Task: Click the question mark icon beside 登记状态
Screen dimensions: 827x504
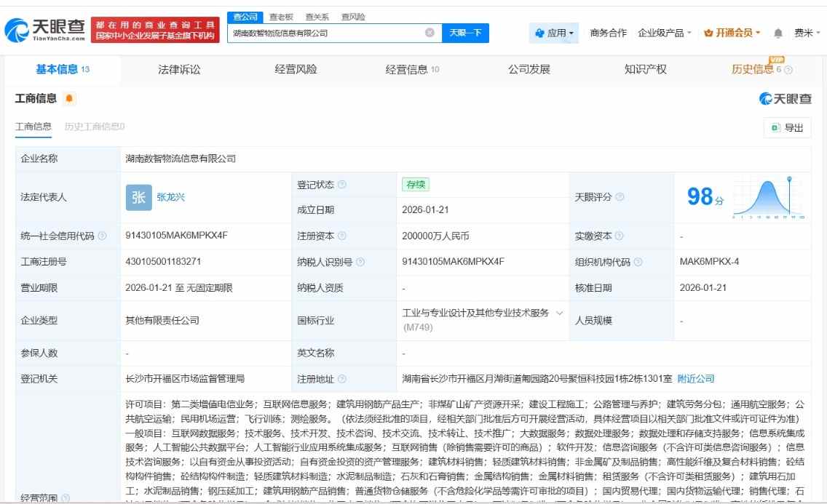Action: click(x=341, y=184)
